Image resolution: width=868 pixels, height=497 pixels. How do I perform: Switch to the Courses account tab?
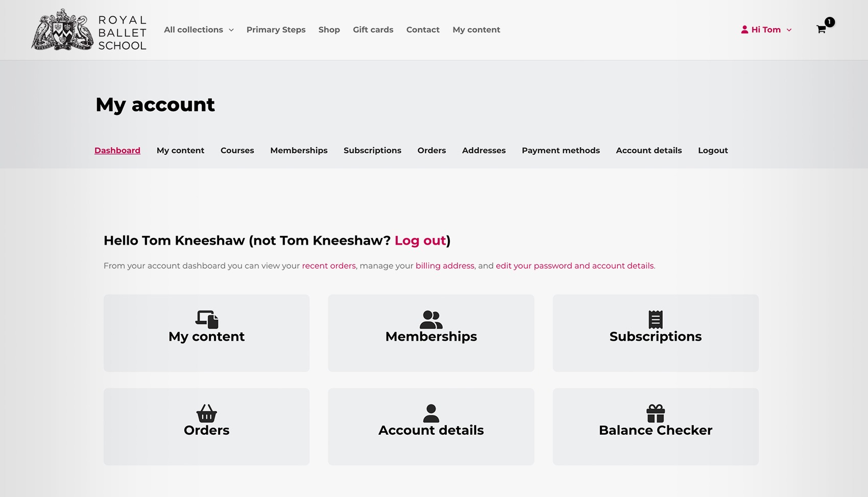[237, 150]
